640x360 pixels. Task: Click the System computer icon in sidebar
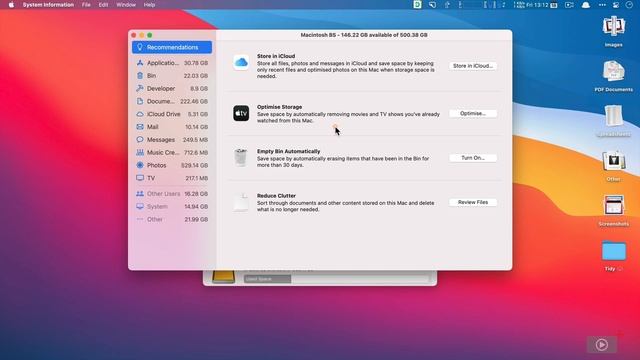click(x=140, y=207)
